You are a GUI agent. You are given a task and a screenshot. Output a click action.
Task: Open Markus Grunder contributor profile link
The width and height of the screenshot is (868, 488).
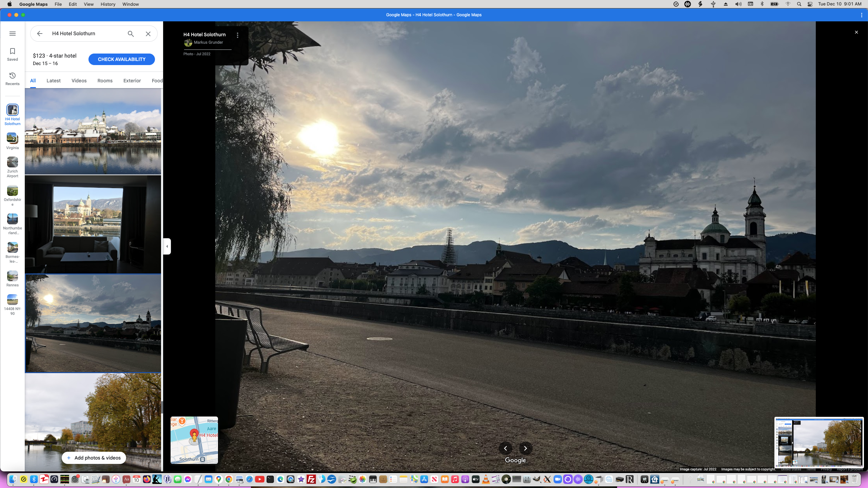(x=208, y=42)
